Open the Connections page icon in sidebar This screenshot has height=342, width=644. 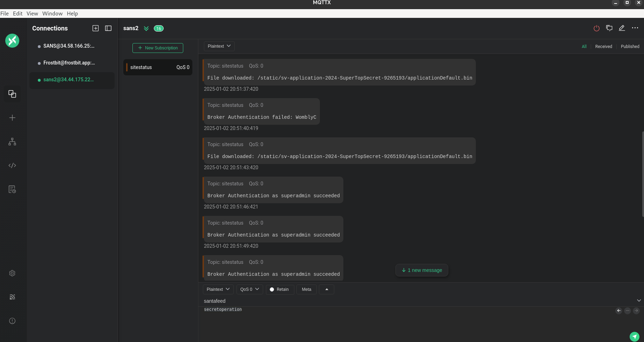coord(12,94)
